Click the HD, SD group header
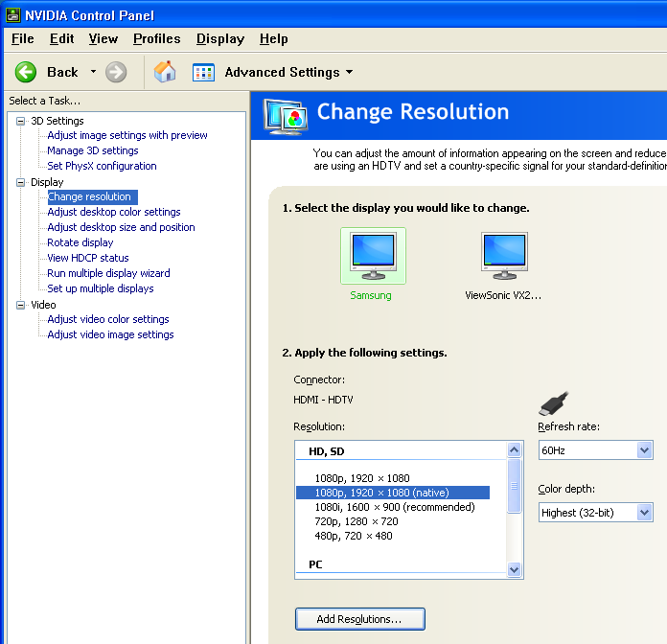667x644 pixels. point(326,451)
